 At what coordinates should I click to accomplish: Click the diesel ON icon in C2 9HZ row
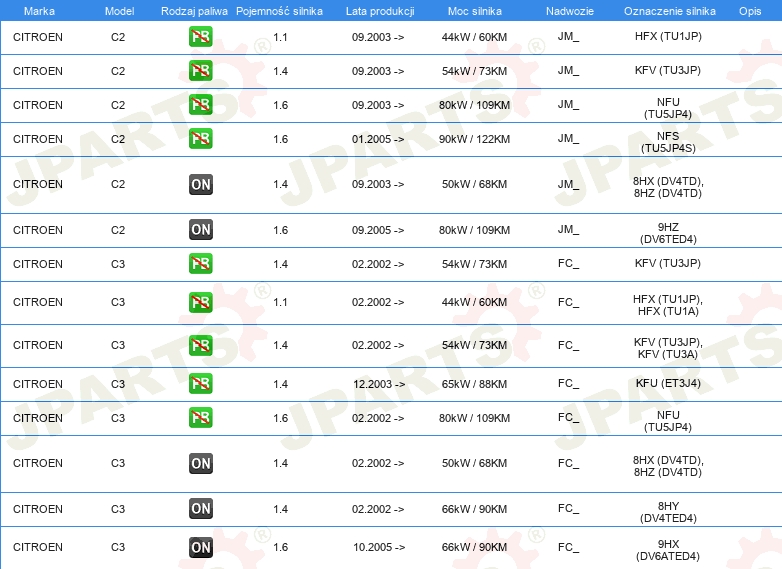[200, 229]
